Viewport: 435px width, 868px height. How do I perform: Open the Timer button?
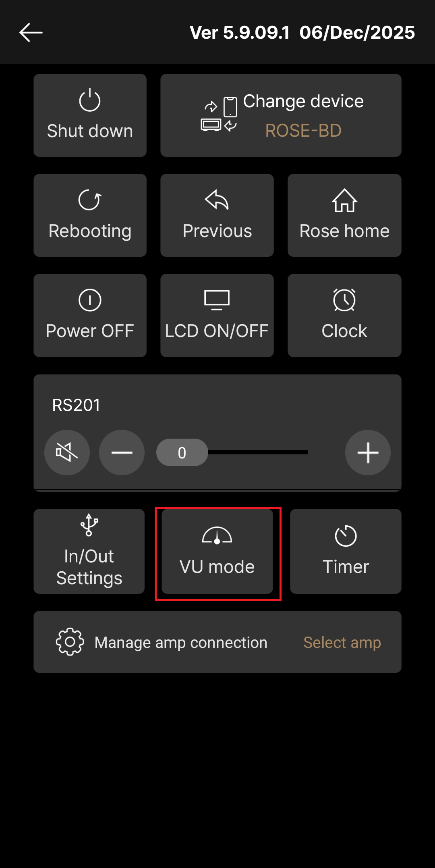[x=346, y=551]
